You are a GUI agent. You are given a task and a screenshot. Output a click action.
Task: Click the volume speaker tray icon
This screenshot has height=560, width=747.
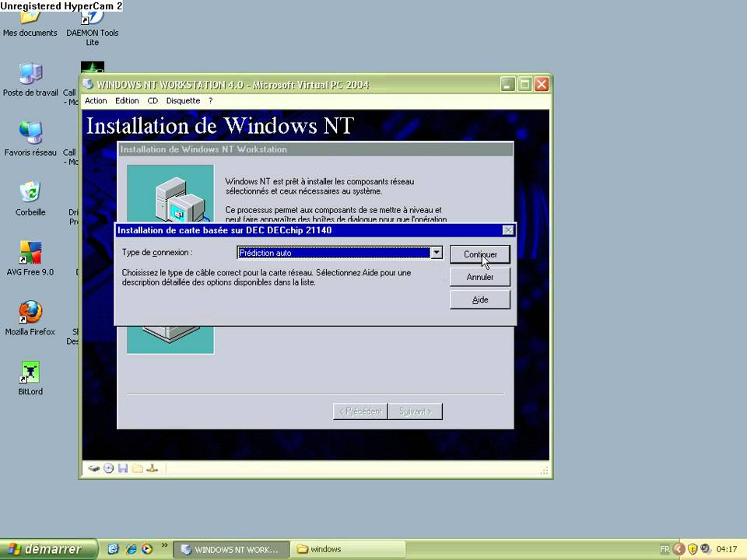click(x=706, y=549)
